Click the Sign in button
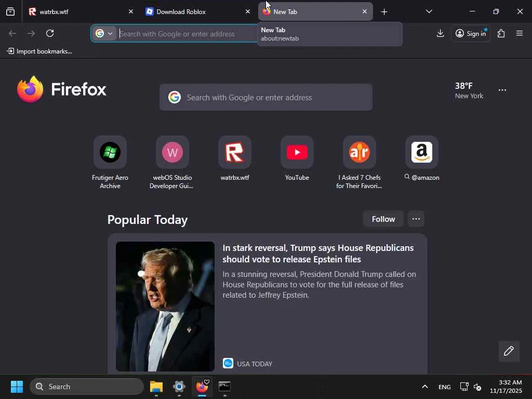Image resolution: width=532 pixels, height=399 pixels. coord(471,33)
